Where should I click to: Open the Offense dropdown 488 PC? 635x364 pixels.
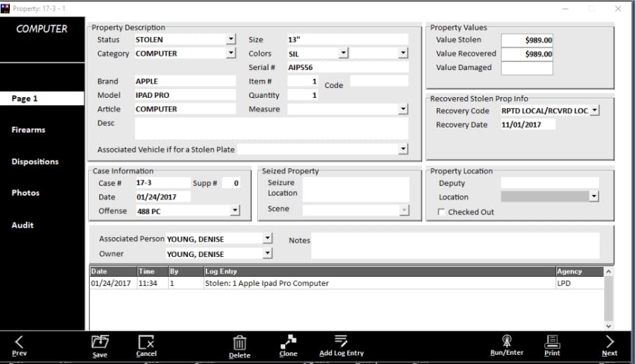(x=235, y=210)
